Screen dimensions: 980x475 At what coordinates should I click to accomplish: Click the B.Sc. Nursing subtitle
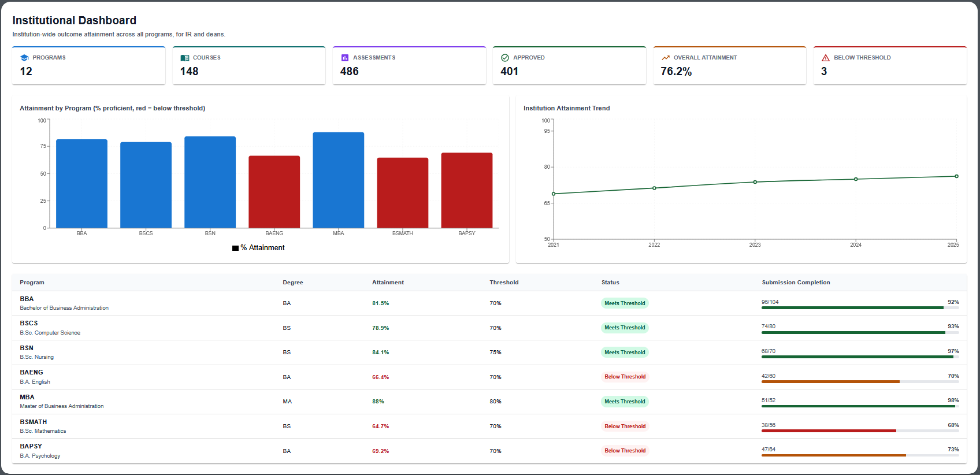tap(37, 357)
